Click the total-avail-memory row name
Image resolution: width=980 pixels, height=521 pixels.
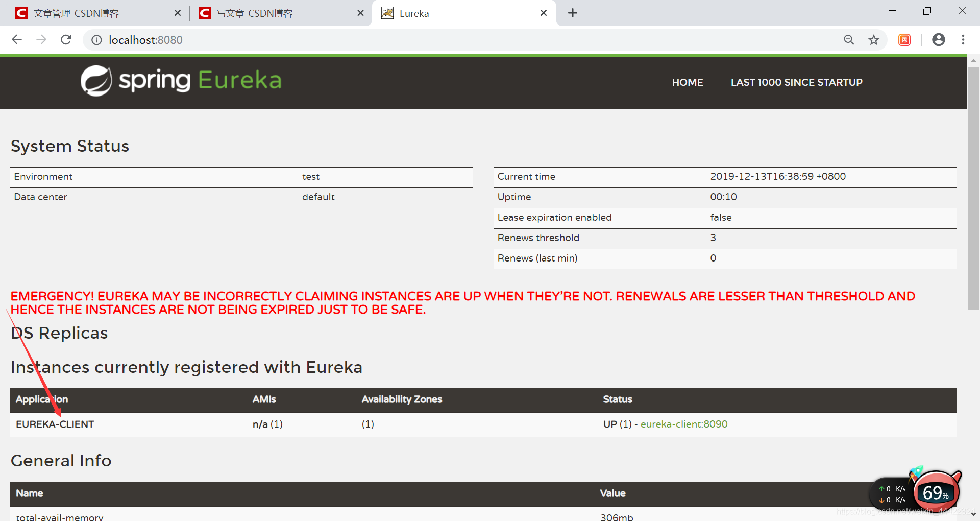pos(59,516)
